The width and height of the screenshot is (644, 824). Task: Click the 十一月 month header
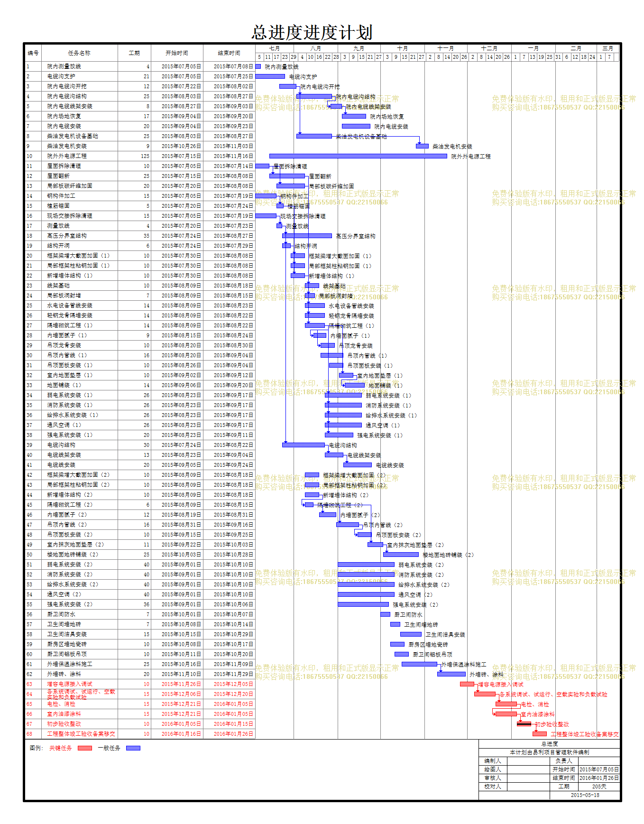click(446, 48)
